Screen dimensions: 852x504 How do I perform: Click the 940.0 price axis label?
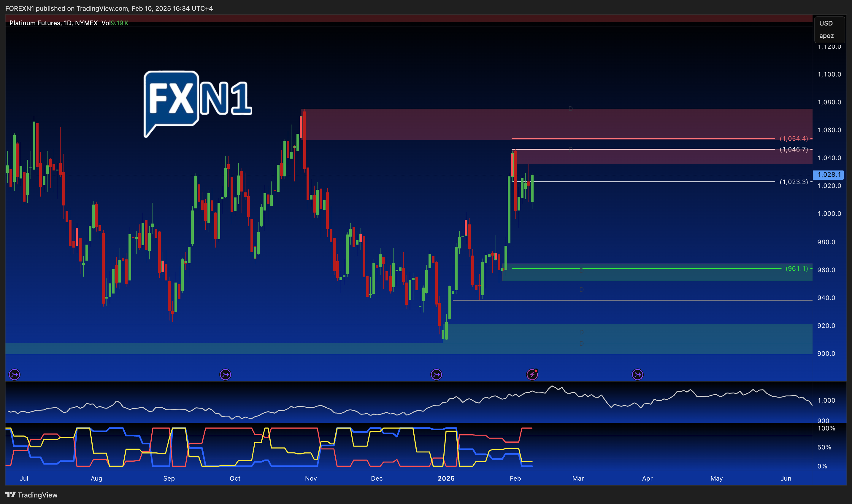(x=826, y=298)
